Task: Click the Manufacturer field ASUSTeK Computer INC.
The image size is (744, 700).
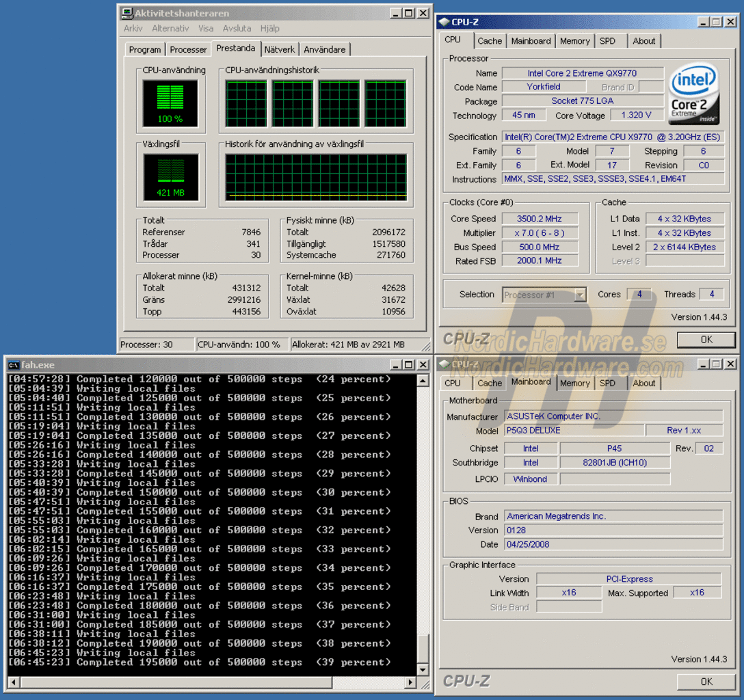Action: coord(613,416)
